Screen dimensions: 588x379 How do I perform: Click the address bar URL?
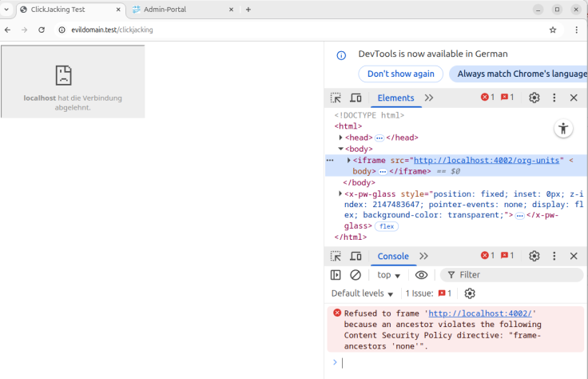tap(112, 30)
